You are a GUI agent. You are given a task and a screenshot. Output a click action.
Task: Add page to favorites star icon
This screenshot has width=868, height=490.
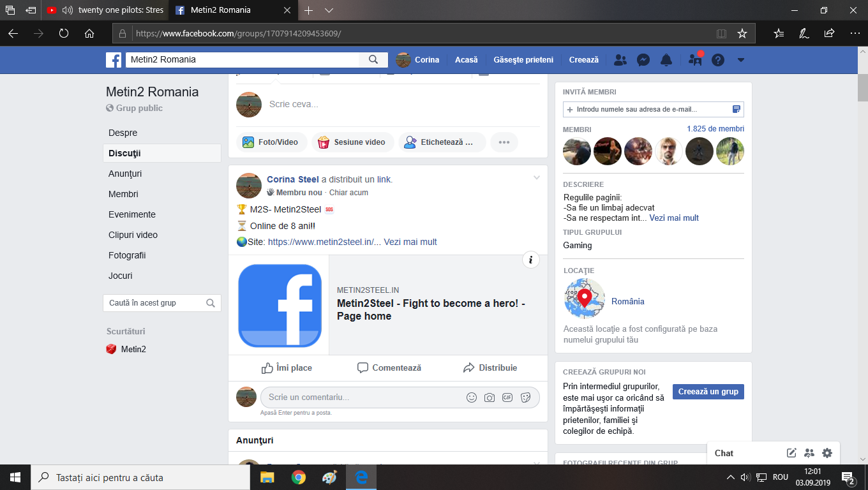742,33
